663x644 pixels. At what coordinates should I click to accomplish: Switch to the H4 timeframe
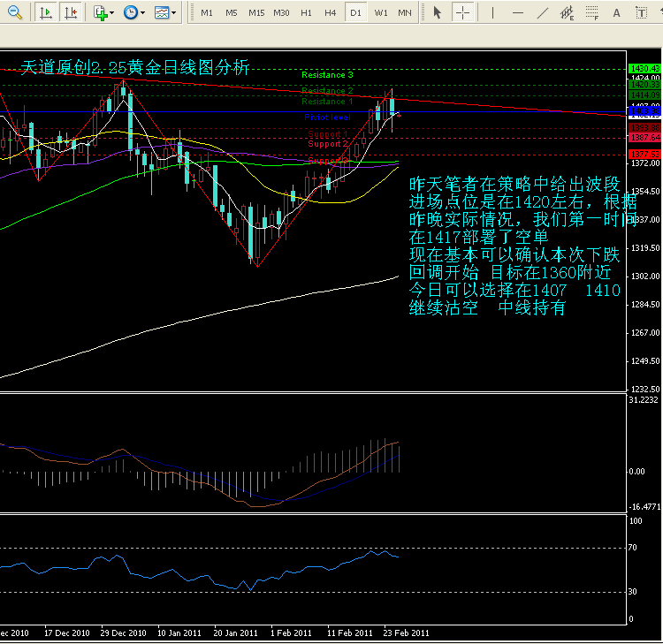pos(331,13)
